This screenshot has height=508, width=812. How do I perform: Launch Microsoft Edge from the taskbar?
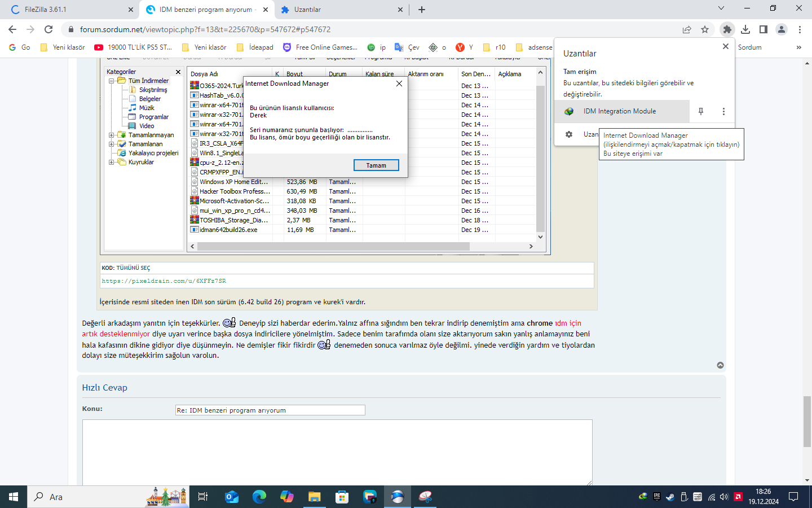click(x=259, y=497)
